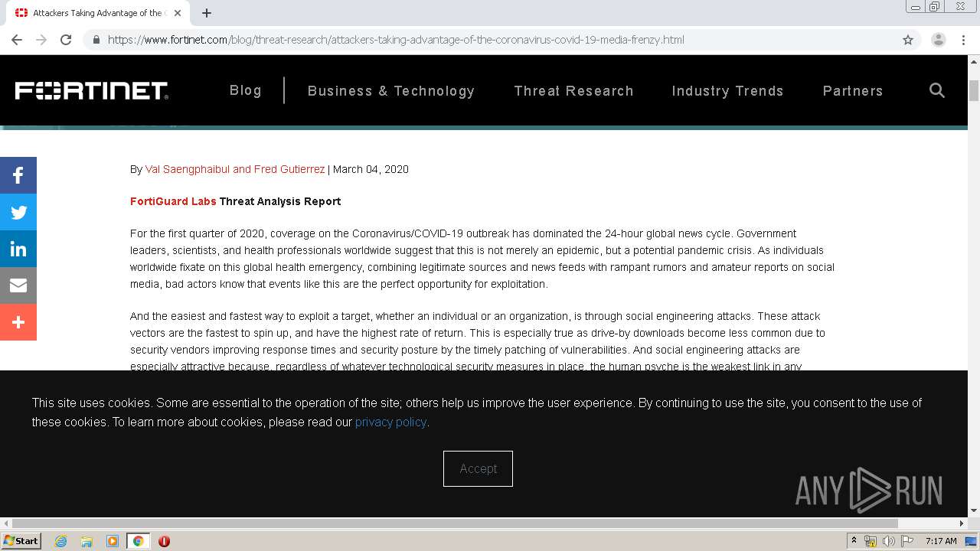Switch to Chrome taskbar button
The image size is (980, 551).
[138, 541]
